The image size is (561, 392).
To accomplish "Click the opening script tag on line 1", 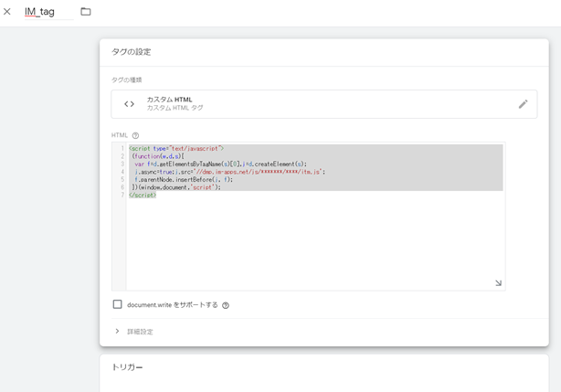I will [x=175, y=148].
